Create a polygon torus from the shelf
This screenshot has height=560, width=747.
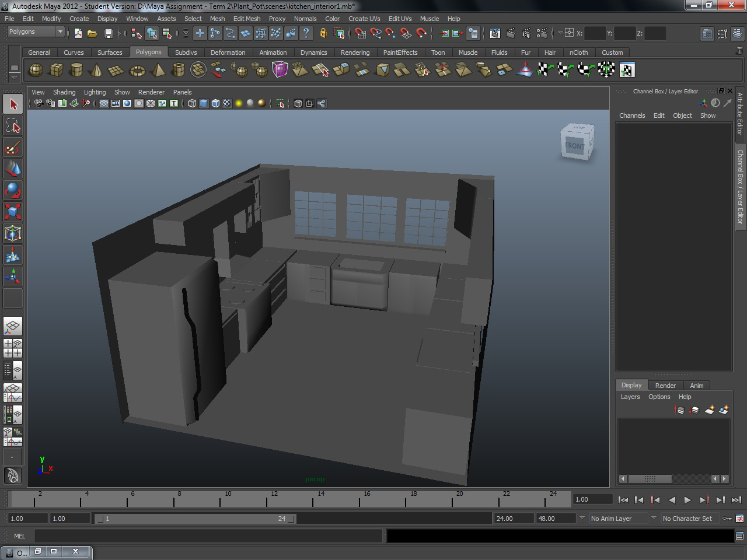[137, 71]
